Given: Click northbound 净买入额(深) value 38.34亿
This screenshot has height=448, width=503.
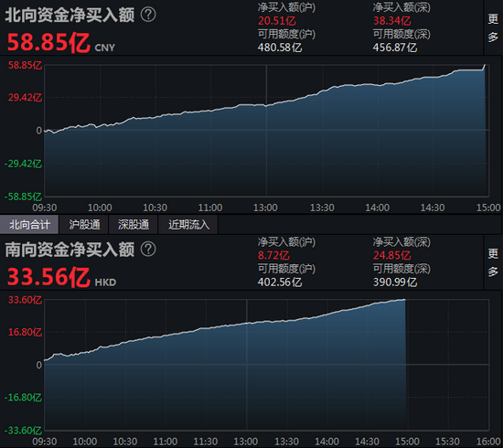Looking at the screenshot, I should tap(391, 21).
